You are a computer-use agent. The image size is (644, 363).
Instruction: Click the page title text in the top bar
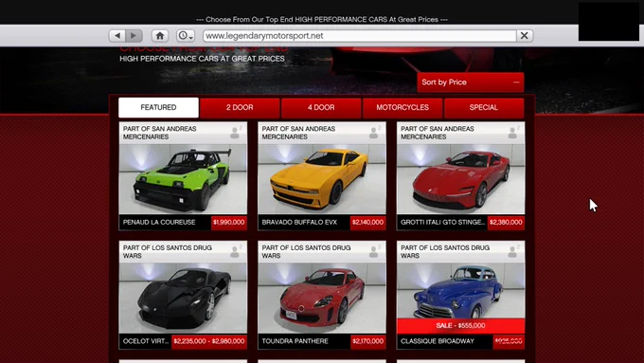click(322, 19)
